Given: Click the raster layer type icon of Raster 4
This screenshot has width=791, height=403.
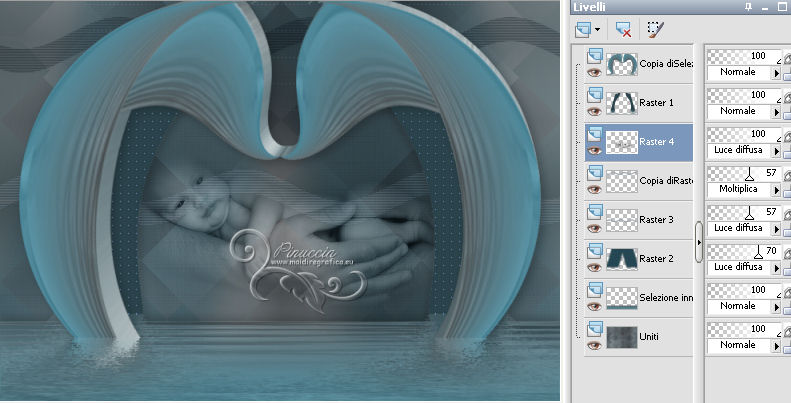Looking at the screenshot, I should pos(595,133).
